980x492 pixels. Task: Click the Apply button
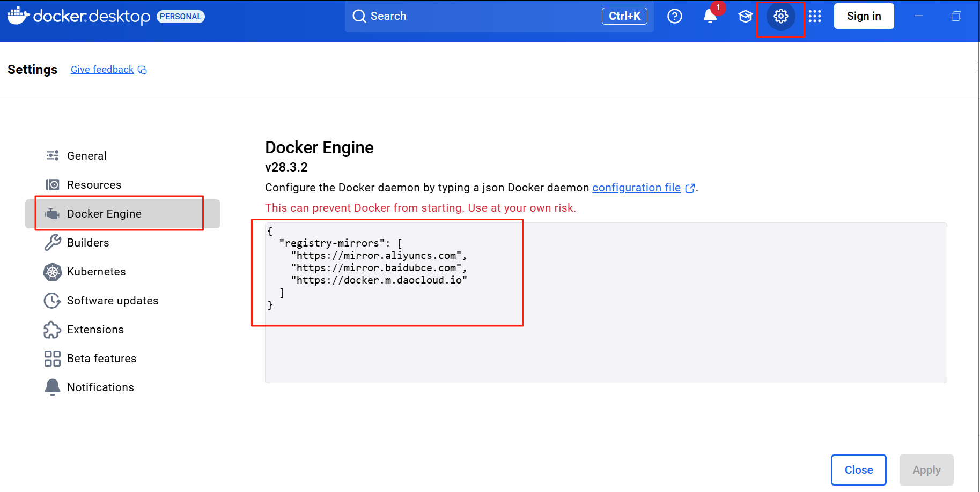926,470
